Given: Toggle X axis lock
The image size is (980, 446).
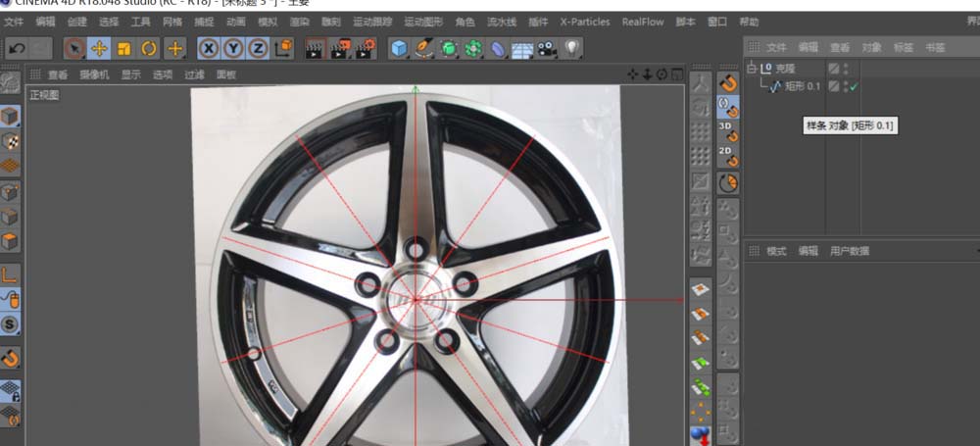Looking at the screenshot, I should click(x=209, y=48).
